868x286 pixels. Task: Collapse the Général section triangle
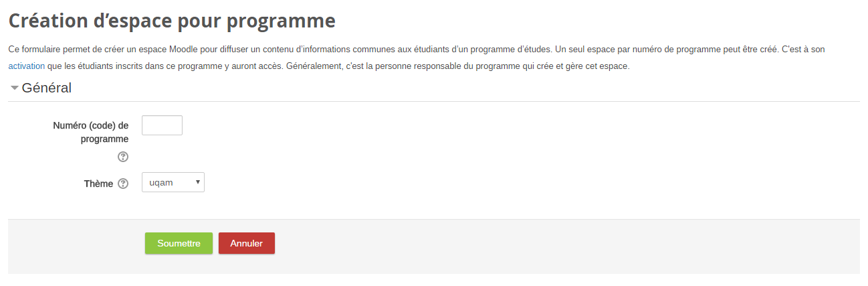coord(14,88)
